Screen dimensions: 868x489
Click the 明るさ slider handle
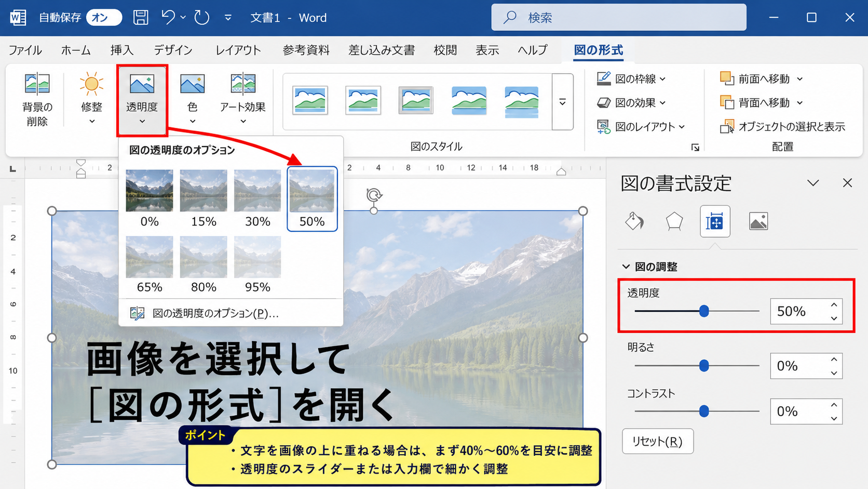704,366
